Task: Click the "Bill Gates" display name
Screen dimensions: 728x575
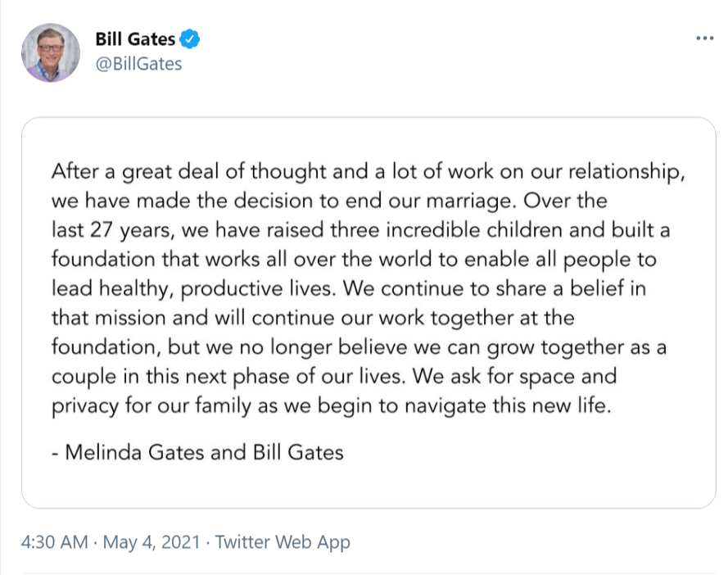Action: coord(135,39)
